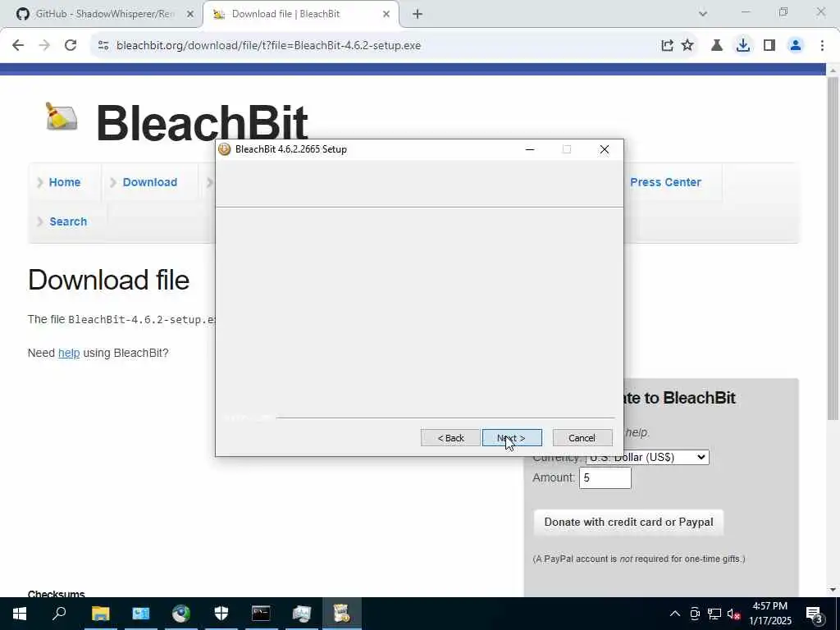Viewport: 840px width, 630px height.
Task: Open the Chrome three-dot menu
Action: [x=822, y=46]
